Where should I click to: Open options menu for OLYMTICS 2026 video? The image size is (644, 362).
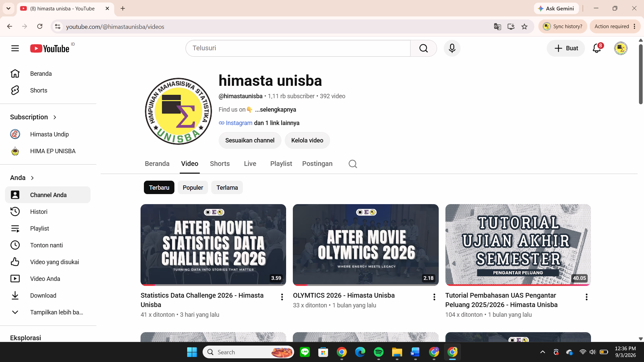pos(434,297)
